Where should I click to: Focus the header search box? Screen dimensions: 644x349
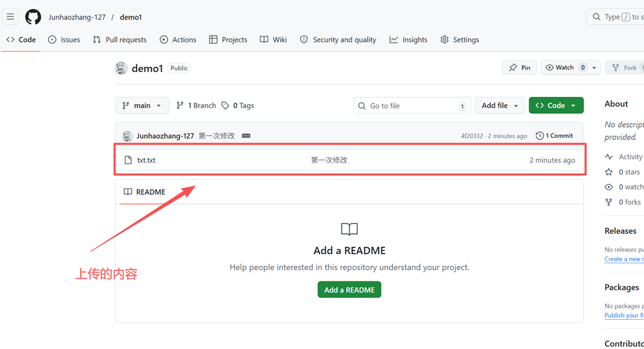(x=615, y=17)
